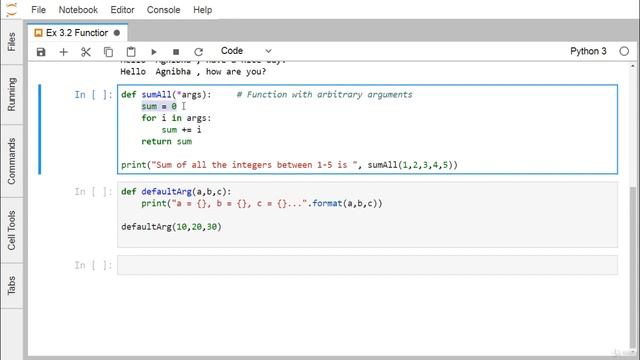Check the kernel status circle indicator
This screenshot has height=360, width=640.
click(x=624, y=51)
